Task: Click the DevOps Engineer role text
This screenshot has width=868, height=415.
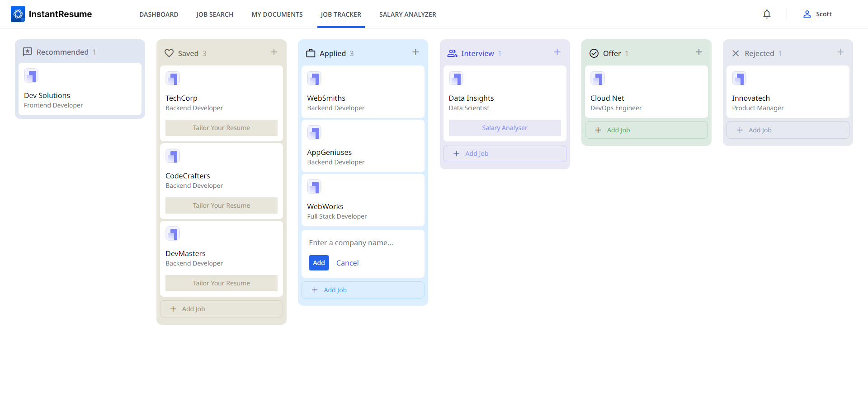Action: coord(616,108)
